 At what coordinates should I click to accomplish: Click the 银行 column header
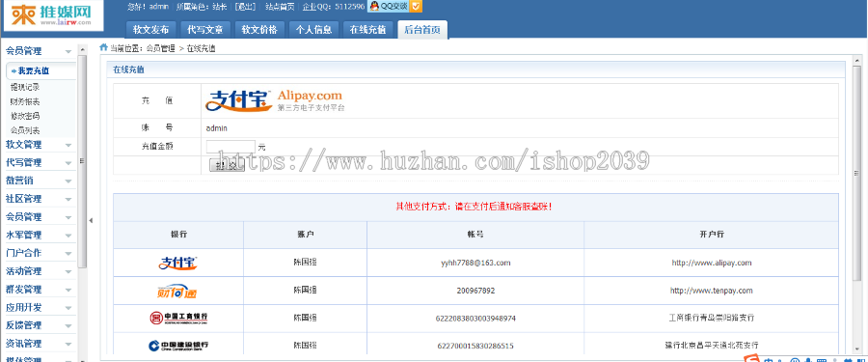point(178,235)
